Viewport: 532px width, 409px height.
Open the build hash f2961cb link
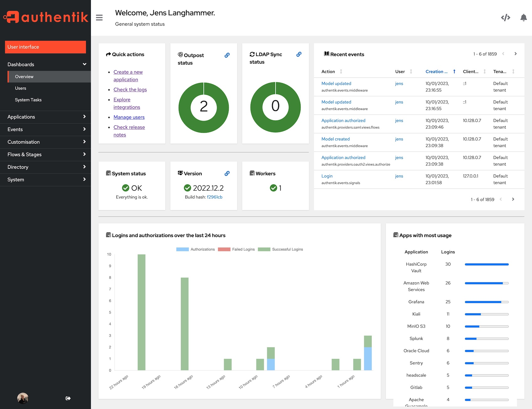pos(215,197)
